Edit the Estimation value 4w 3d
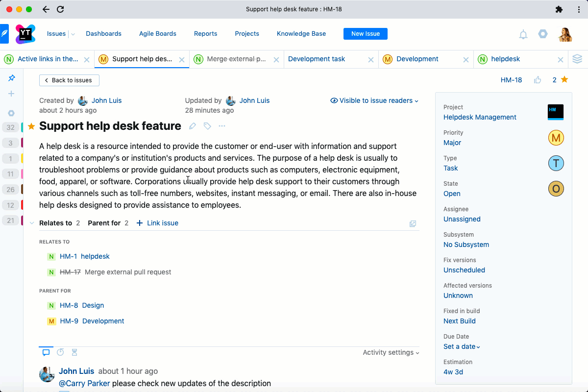 point(453,372)
